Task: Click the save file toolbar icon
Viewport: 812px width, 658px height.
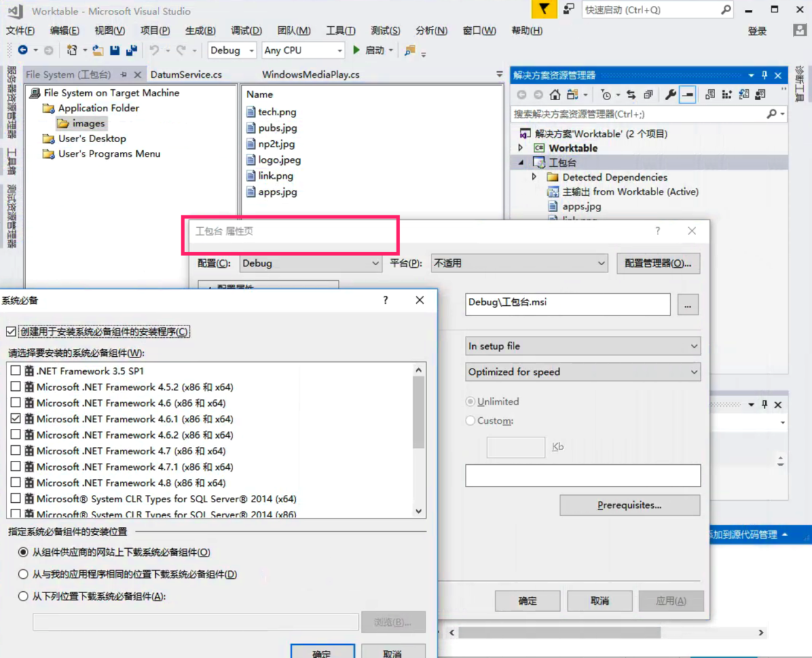Action: 115,50
